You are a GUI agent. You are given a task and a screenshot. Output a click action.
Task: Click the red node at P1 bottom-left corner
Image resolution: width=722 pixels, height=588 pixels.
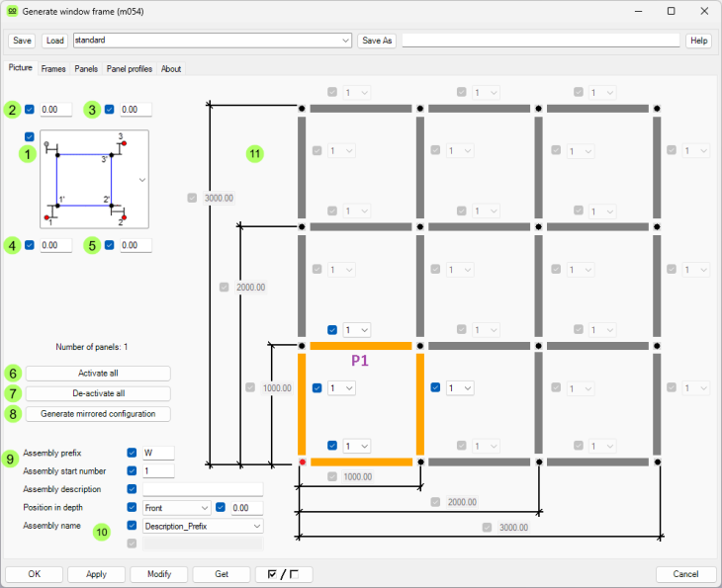coord(302,462)
